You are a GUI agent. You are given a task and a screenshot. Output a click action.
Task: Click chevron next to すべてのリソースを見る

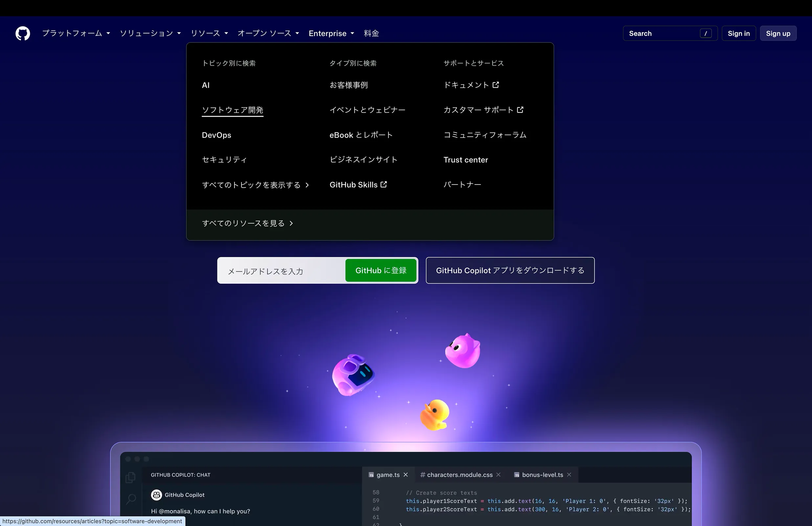point(291,223)
